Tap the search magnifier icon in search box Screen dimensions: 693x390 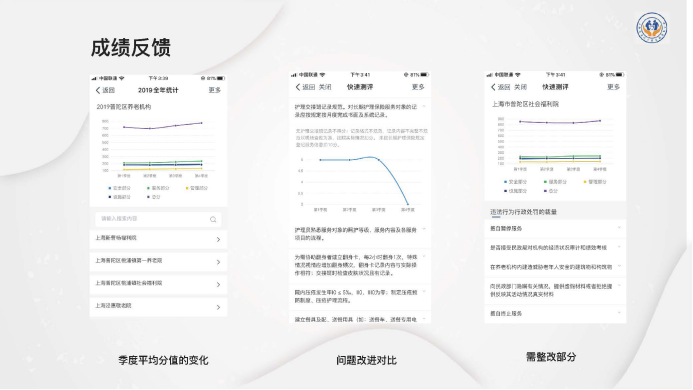(213, 219)
